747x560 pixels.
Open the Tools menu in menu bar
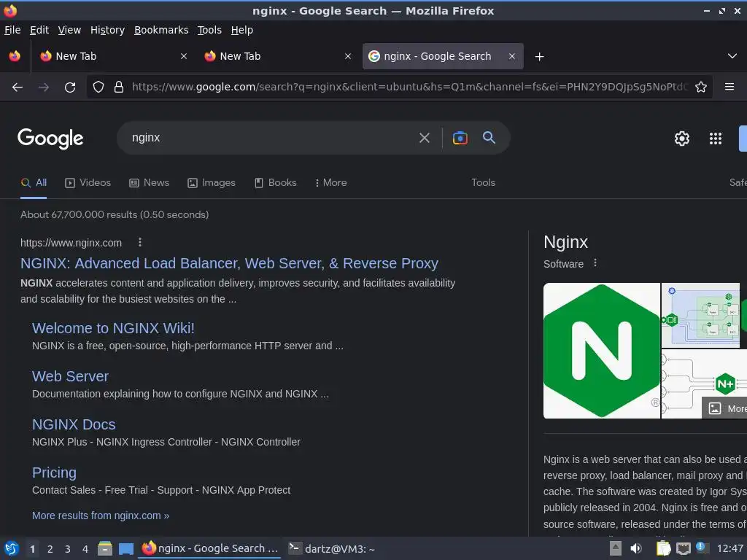tap(209, 30)
